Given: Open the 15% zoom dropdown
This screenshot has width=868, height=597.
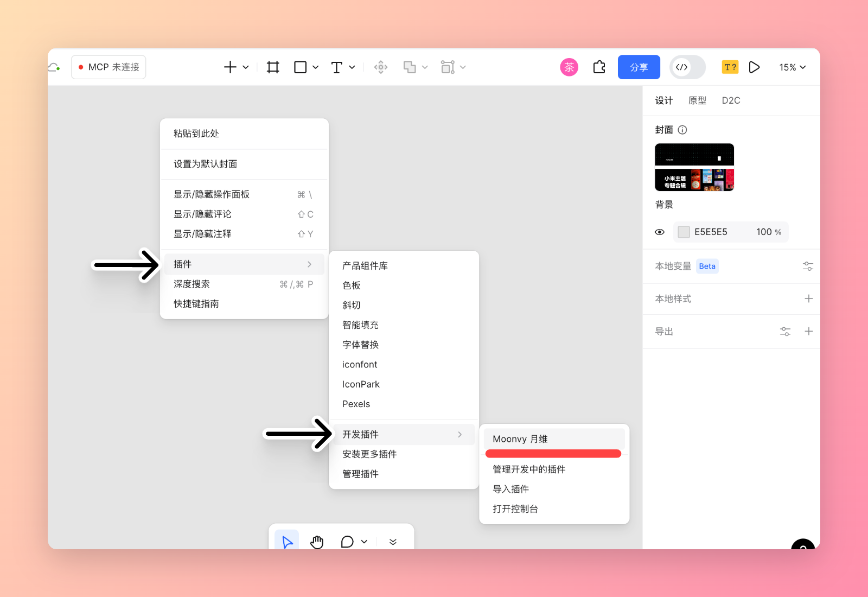Looking at the screenshot, I should [792, 67].
